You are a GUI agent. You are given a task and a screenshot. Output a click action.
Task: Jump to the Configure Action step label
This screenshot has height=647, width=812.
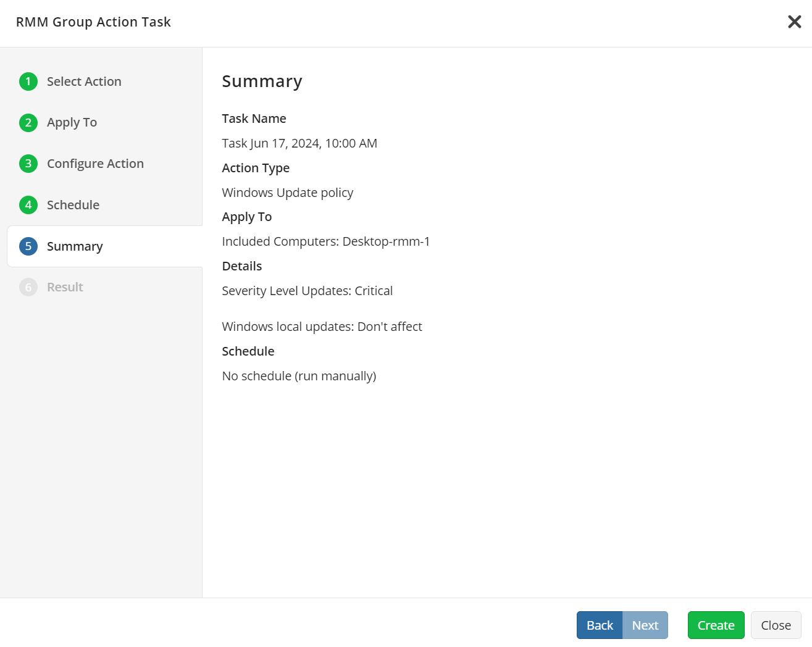click(x=95, y=164)
